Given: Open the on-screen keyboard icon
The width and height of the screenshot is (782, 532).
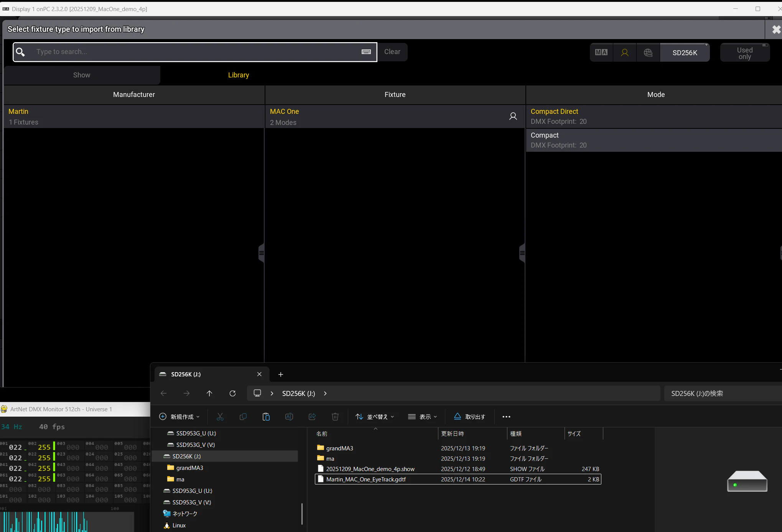Looking at the screenshot, I should (366, 52).
